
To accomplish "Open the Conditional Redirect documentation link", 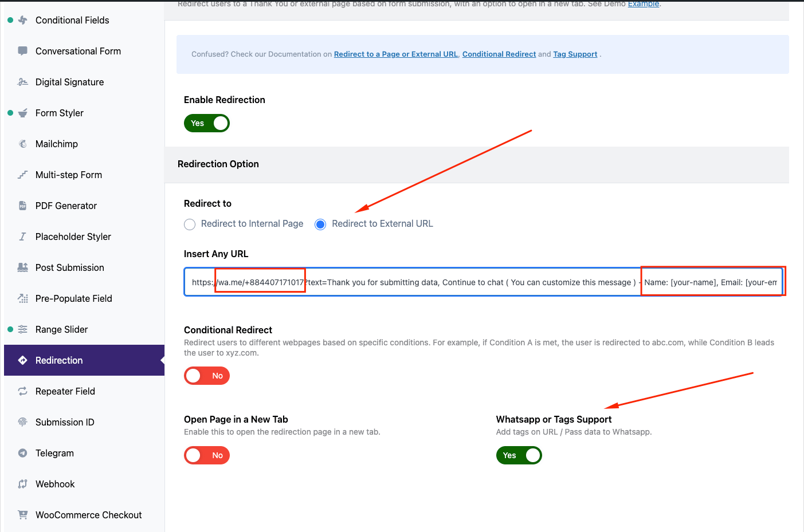I will 499,54.
